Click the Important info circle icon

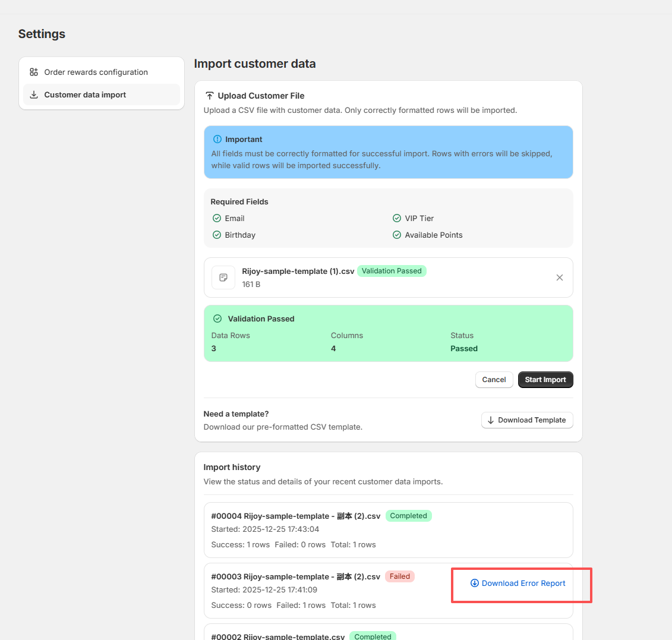click(217, 139)
